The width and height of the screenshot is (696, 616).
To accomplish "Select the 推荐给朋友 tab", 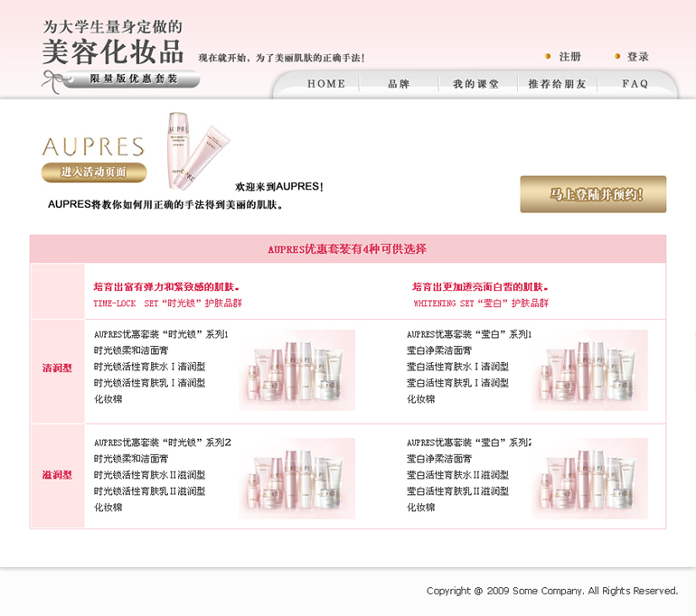I will (557, 83).
